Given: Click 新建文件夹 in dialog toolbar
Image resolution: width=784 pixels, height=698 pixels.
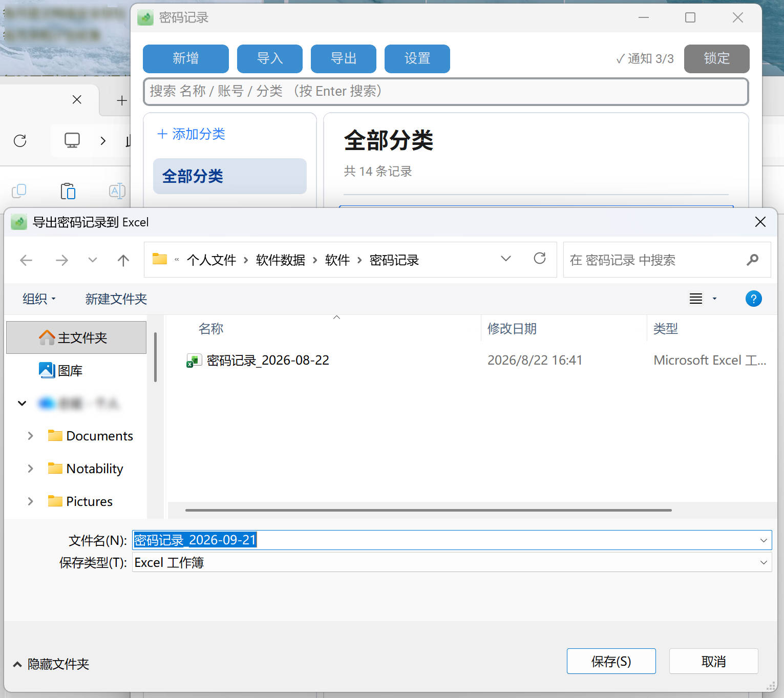Looking at the screenshot, I should 116,299.
